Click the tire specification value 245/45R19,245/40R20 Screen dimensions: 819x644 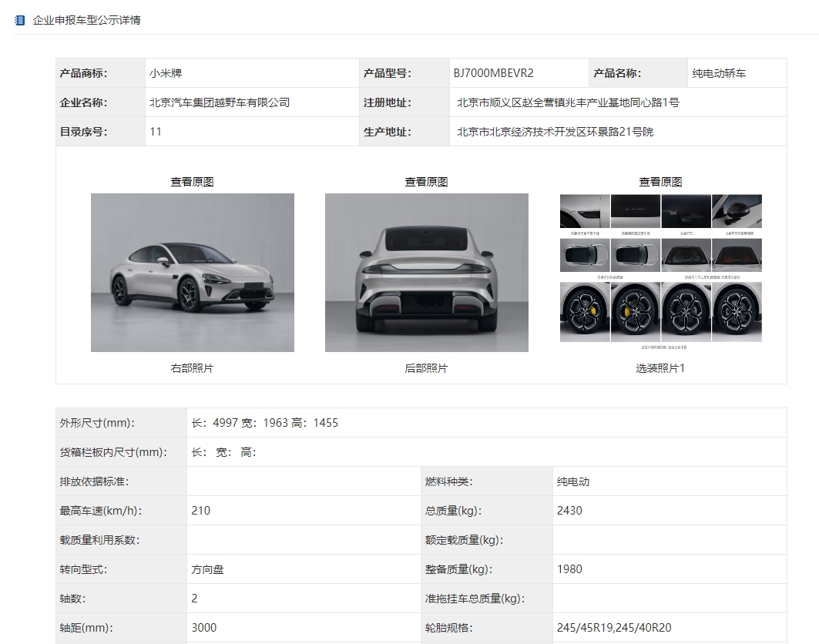tap(614, 628)
